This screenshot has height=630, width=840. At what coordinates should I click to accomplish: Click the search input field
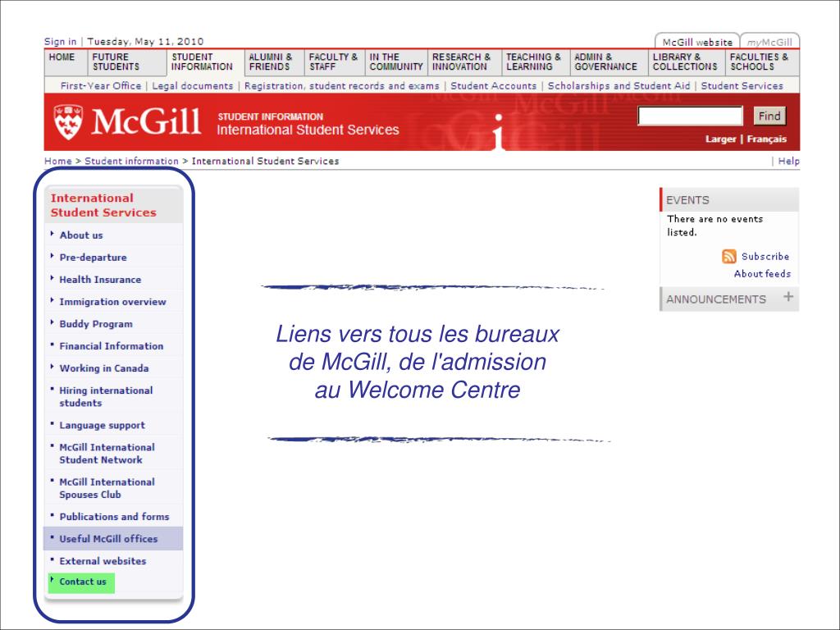(690, 116)
